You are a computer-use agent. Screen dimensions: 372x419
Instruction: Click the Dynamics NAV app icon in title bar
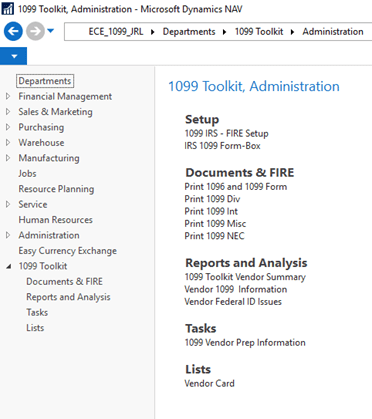coord(7,9)
